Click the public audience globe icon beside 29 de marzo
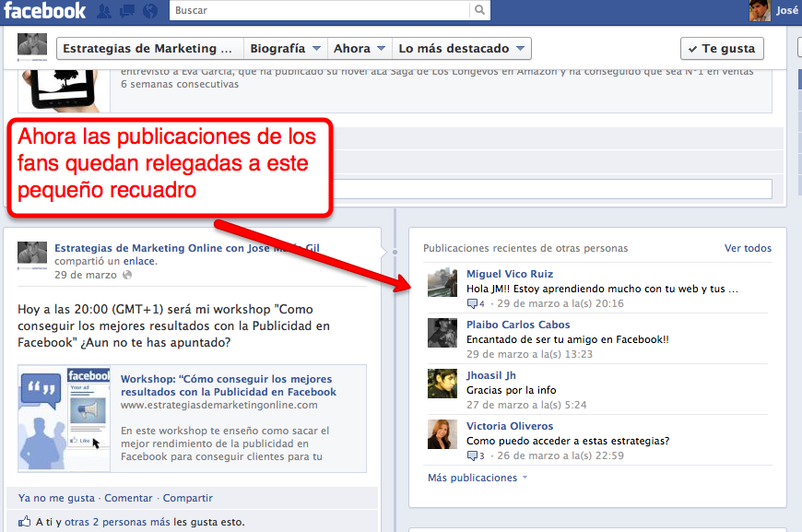802x532 pixels. (127, 275)
